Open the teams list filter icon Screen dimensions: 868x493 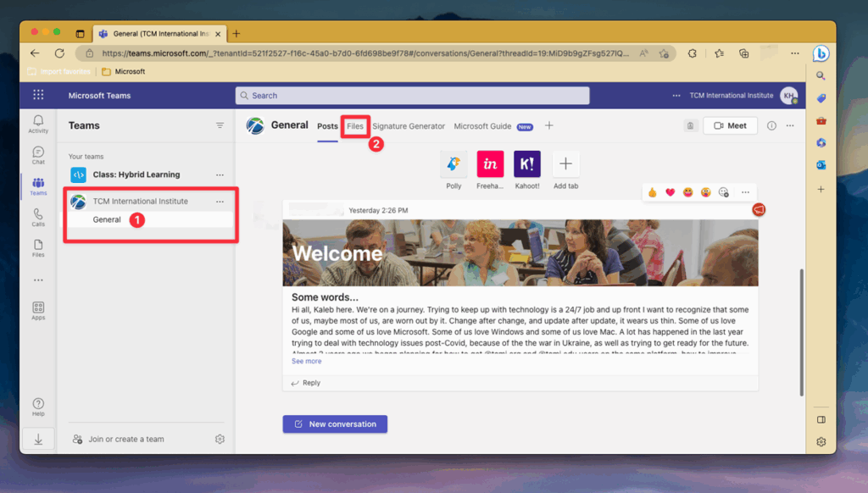(220, 125)
